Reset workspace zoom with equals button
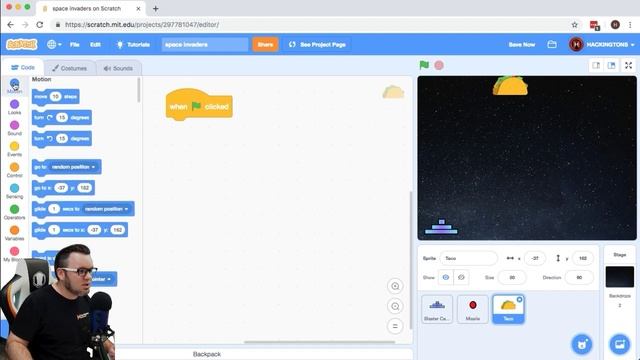 point(395,326)
